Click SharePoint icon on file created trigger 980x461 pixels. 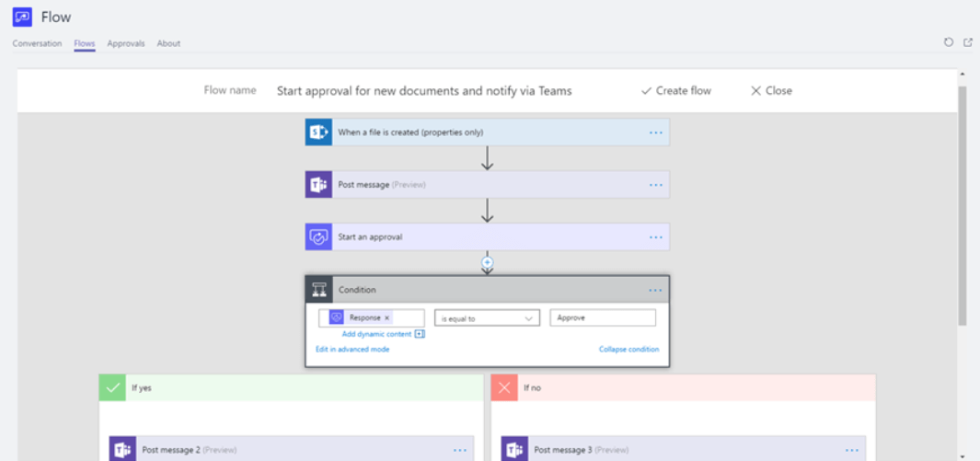click(318, 133)
